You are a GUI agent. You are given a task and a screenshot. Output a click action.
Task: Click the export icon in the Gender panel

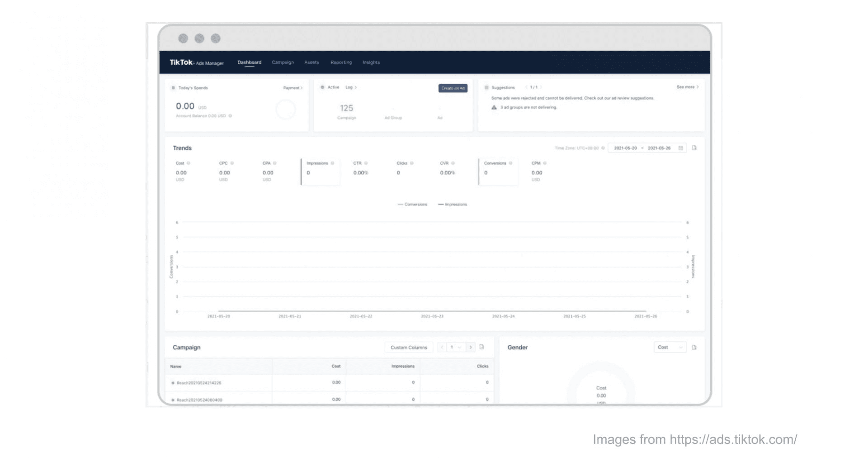pos(694,347)
